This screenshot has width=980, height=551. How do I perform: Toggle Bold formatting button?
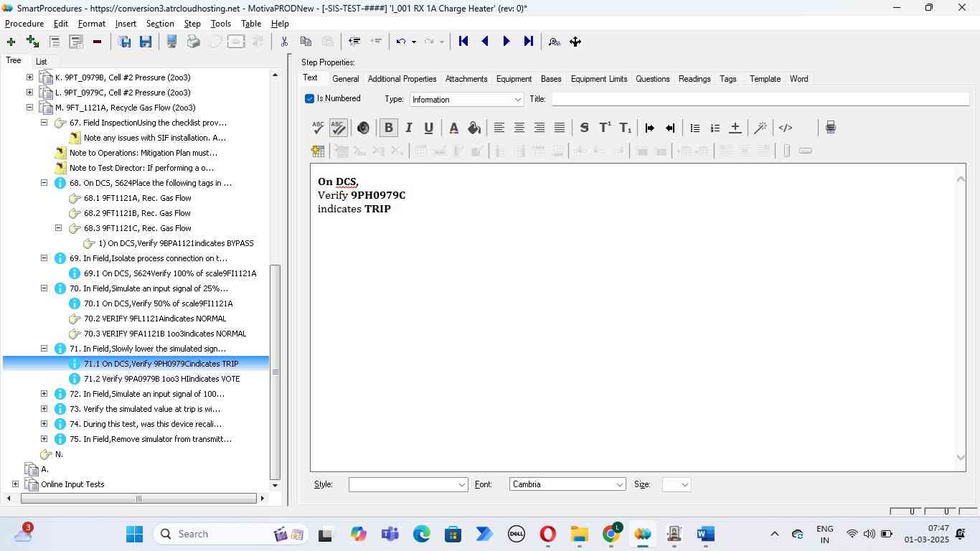[x=388, y=128]
